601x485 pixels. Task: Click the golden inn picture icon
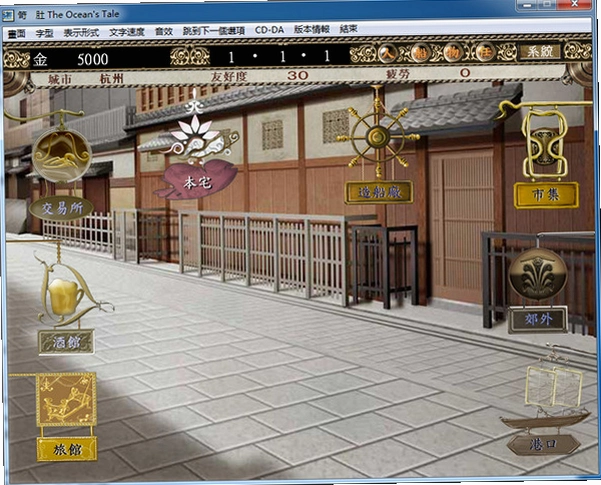pos(66,400)
